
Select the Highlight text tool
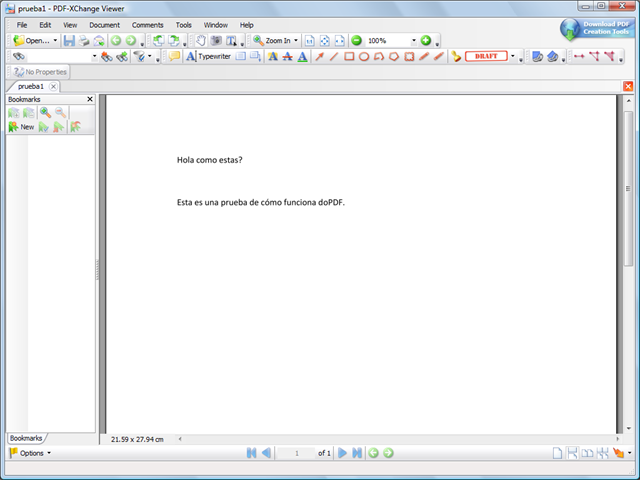273,56
